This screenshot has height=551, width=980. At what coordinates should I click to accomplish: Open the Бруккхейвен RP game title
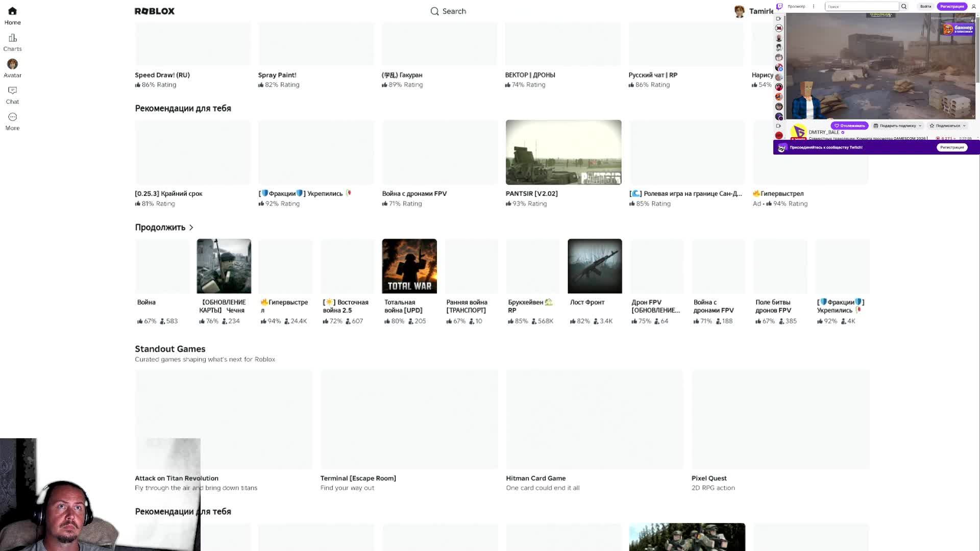coord(530,306)
